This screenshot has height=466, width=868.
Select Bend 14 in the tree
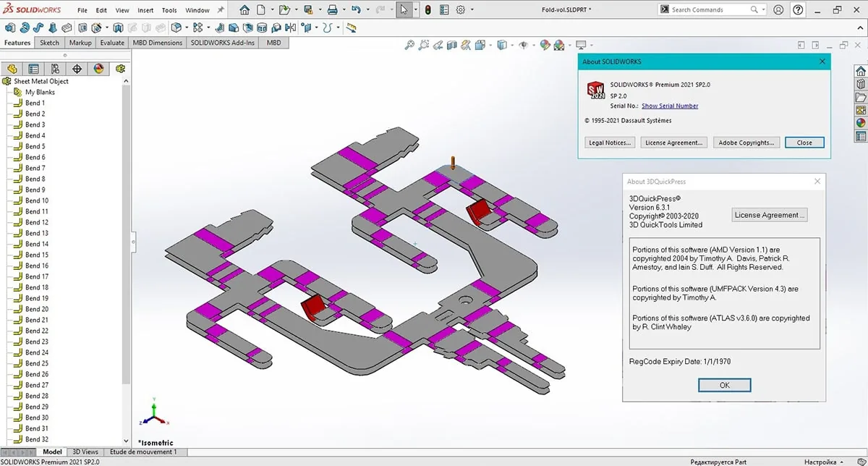pos(37,244)
